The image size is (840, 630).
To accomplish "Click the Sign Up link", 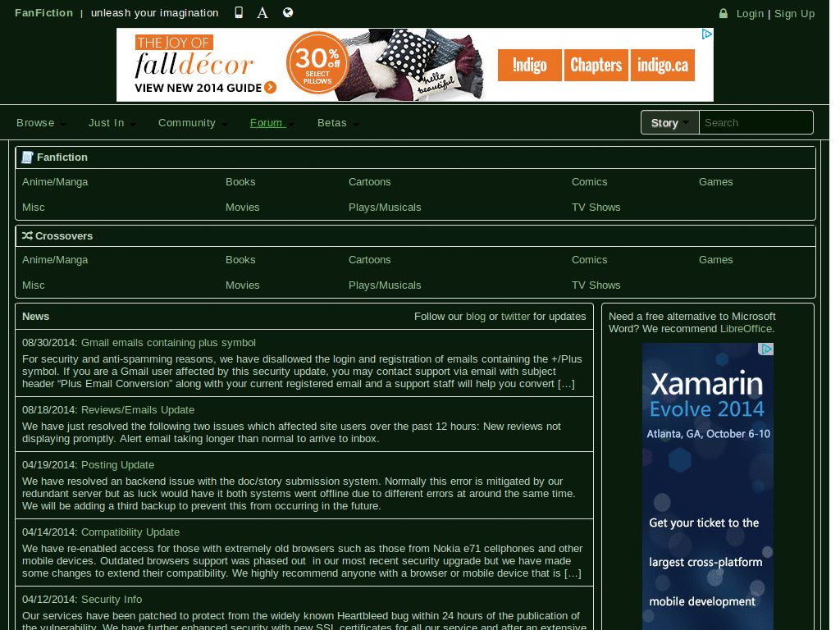I will click(x=794, y=14).
